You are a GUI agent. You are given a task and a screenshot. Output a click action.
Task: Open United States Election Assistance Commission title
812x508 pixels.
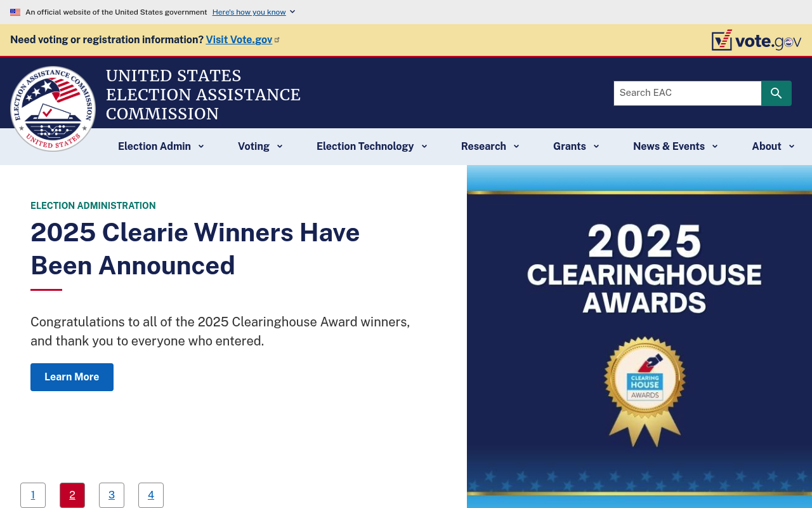point(203,95)
